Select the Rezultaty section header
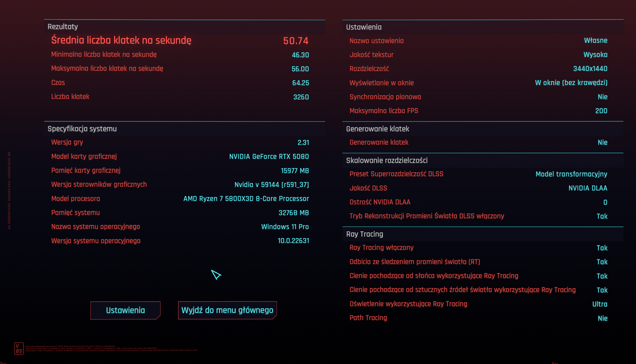The image size is (636, 364). (x=63, y=27)
